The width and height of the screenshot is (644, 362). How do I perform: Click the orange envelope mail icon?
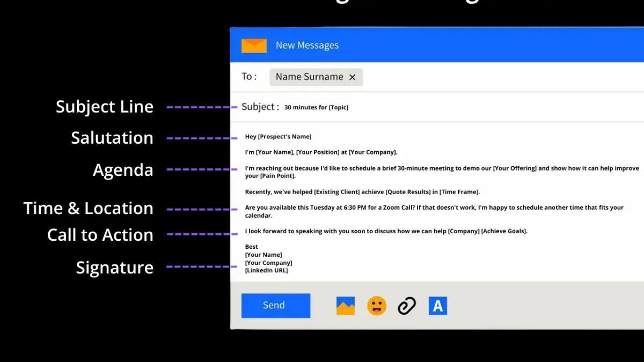pos(254,46)
